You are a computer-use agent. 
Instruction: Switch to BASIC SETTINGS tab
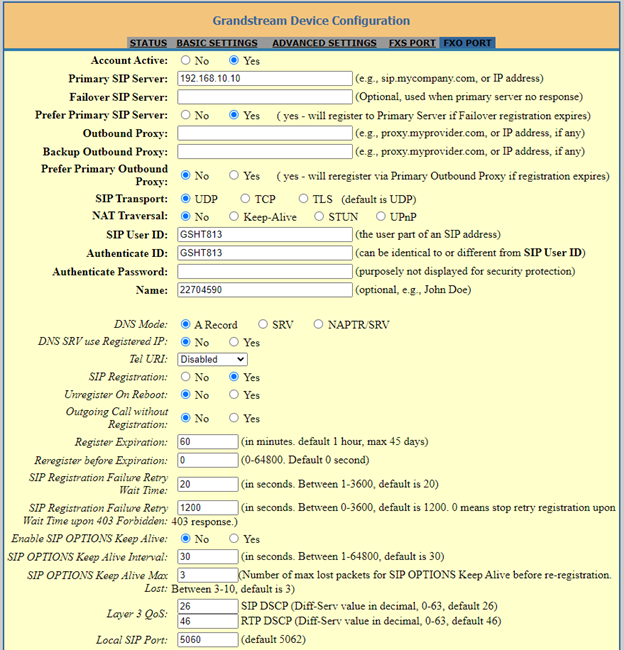coord(217,43)
